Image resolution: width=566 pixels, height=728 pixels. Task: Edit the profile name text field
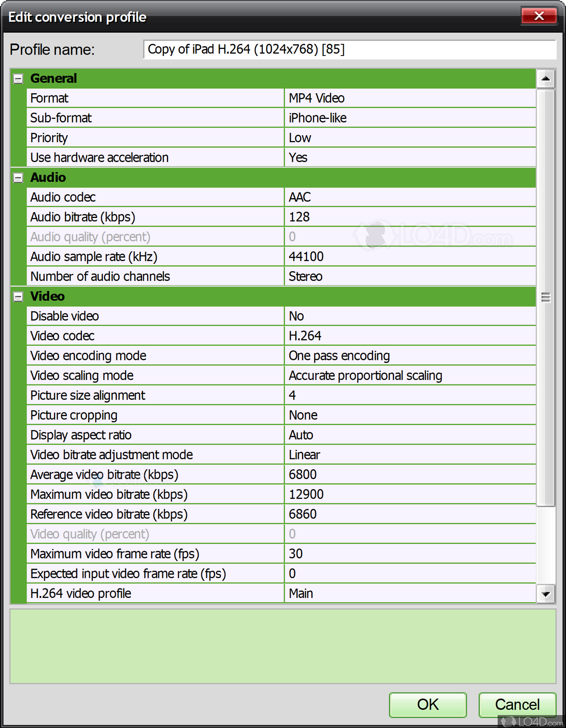pos(348,49)
